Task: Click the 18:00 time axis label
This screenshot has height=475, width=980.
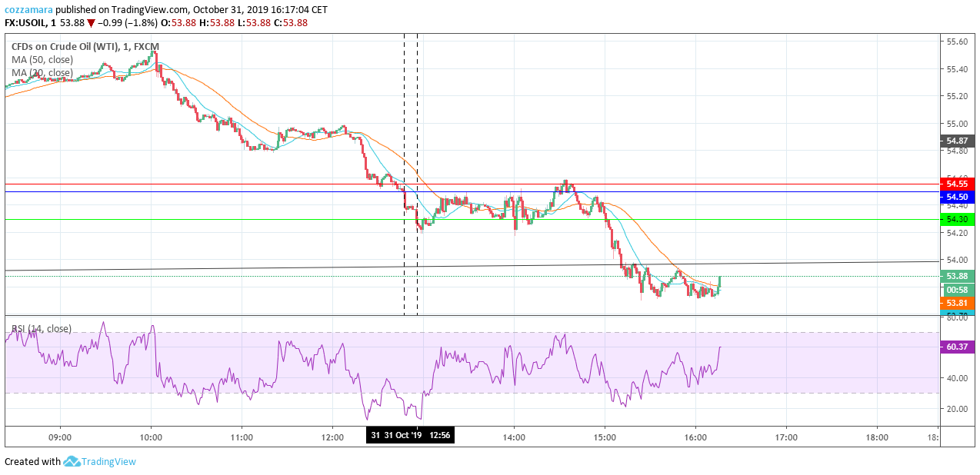Action: pyautogui.click(x=877, y=437)
